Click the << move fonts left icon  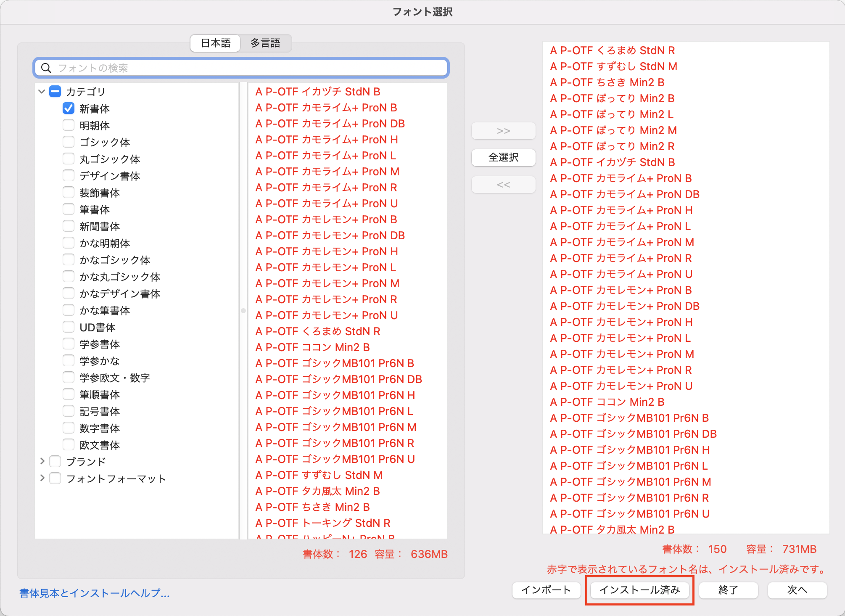(504, 184)
